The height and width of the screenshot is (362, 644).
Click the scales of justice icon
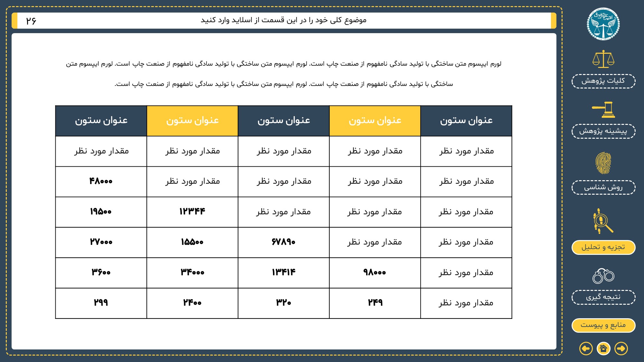(603, 59)
